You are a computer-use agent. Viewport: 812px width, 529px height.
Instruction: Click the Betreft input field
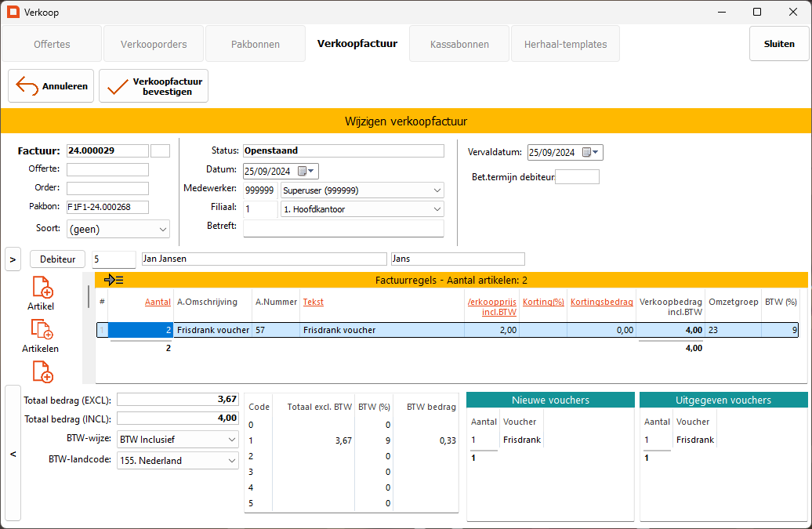[343, 228]
